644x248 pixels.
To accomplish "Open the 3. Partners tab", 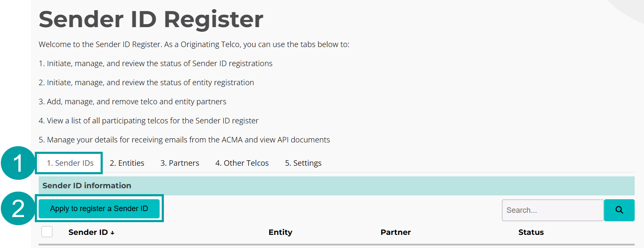I will click(180, 163).
